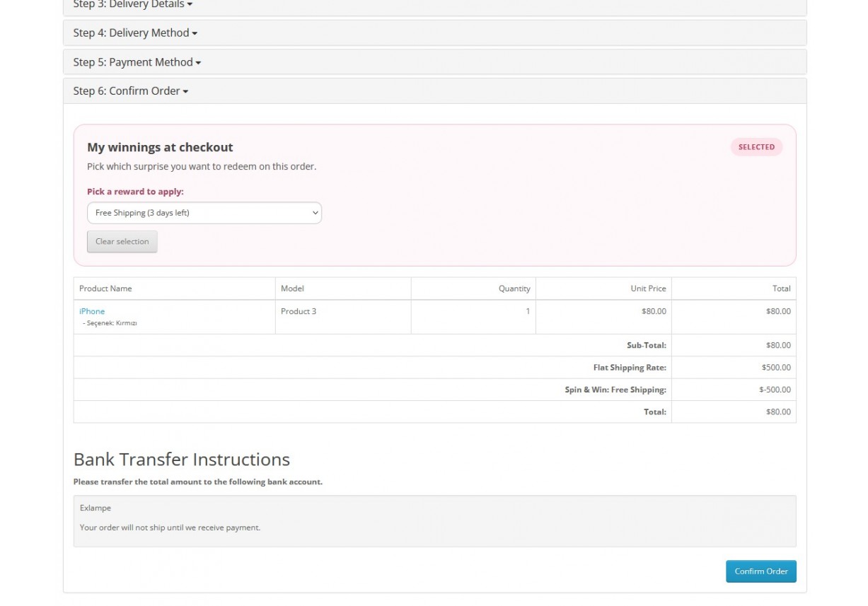
Task: Click the Pick a reward to apply label
Action: (x=135, y=192)
